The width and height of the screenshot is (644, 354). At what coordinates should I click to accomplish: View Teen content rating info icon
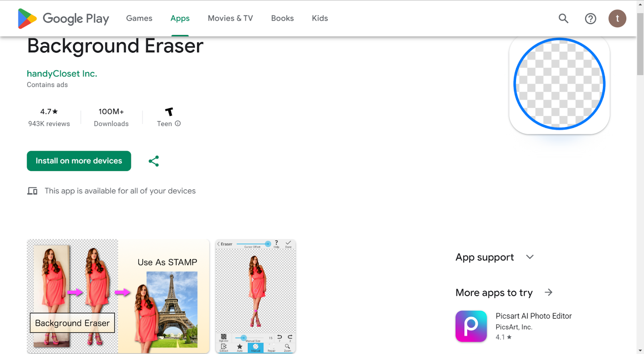pyautogui.click(x=178, y=123)
